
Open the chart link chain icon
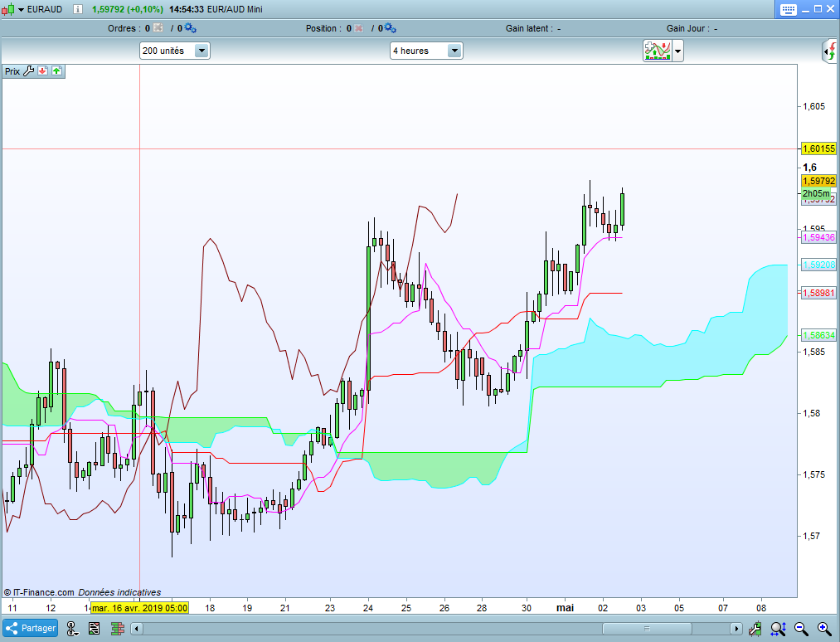pyautogui.click(x=72, y=628)
